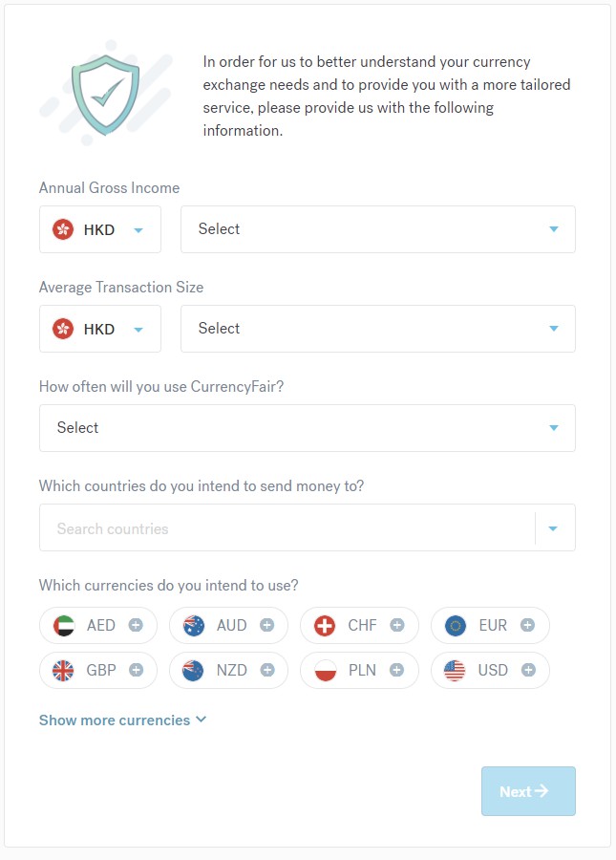
Task: Click the Polish flag icon for PLN
Action: [325, 670]
